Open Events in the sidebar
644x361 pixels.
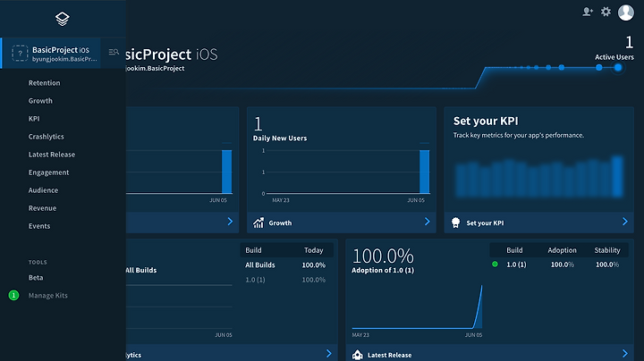[39, 226]
